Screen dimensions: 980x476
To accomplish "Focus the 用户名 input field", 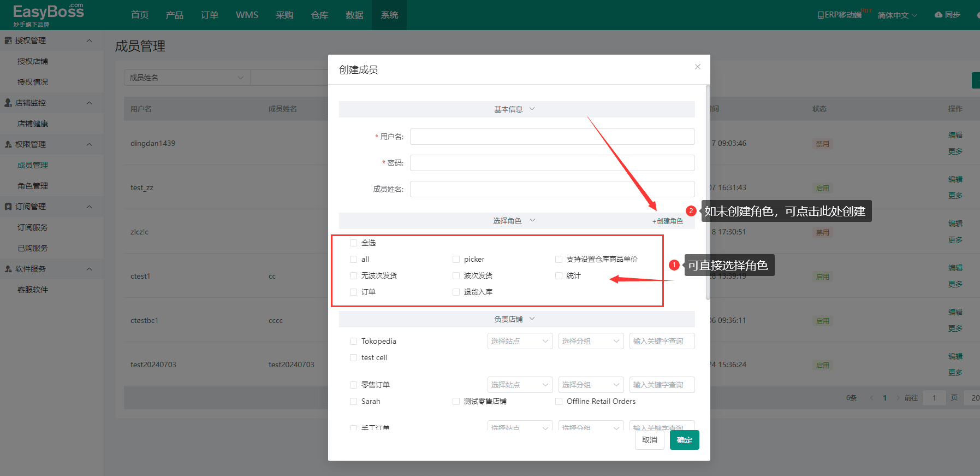I will tap(553, 137).
